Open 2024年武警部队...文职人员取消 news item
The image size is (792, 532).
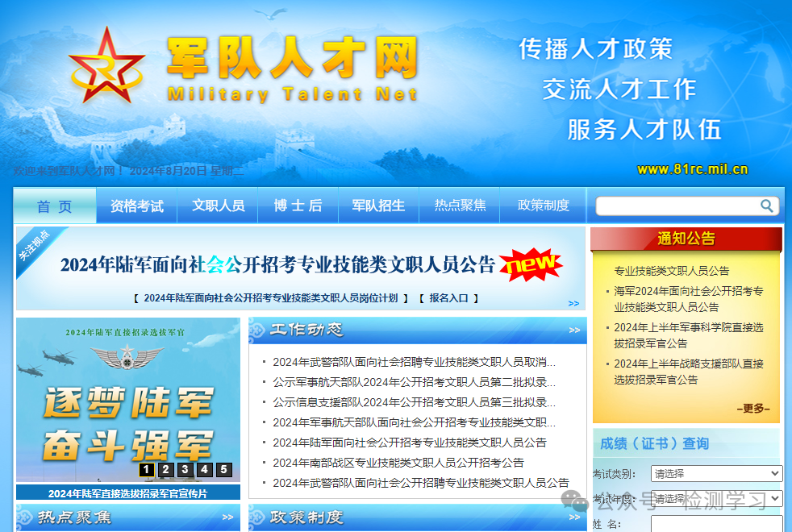pyautogui.click(x=415, y=362)
